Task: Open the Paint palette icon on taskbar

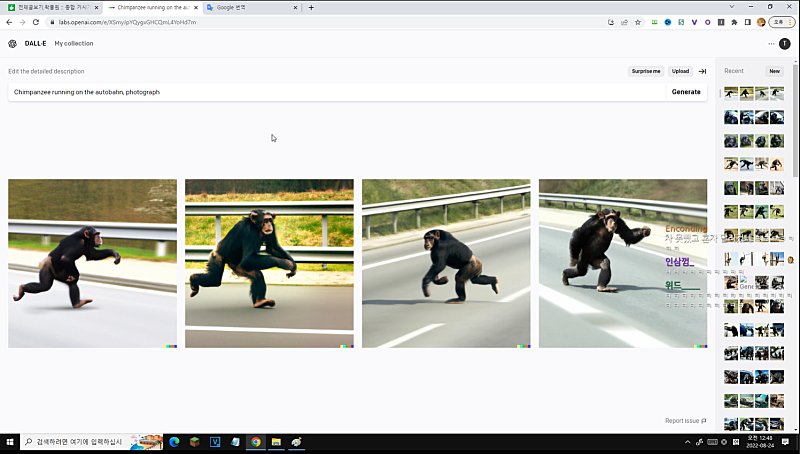Action: point(296,442)
